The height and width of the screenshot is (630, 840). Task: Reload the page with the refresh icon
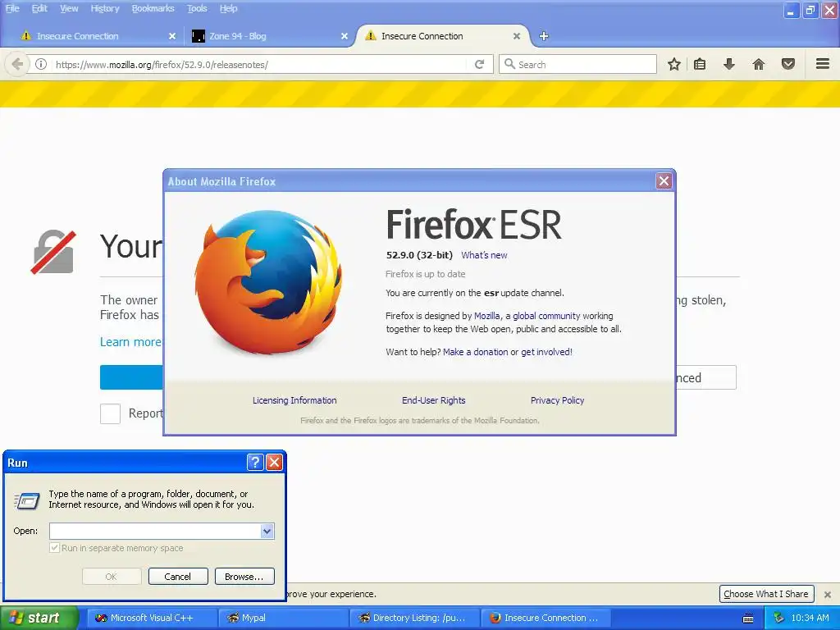point(479,64)
